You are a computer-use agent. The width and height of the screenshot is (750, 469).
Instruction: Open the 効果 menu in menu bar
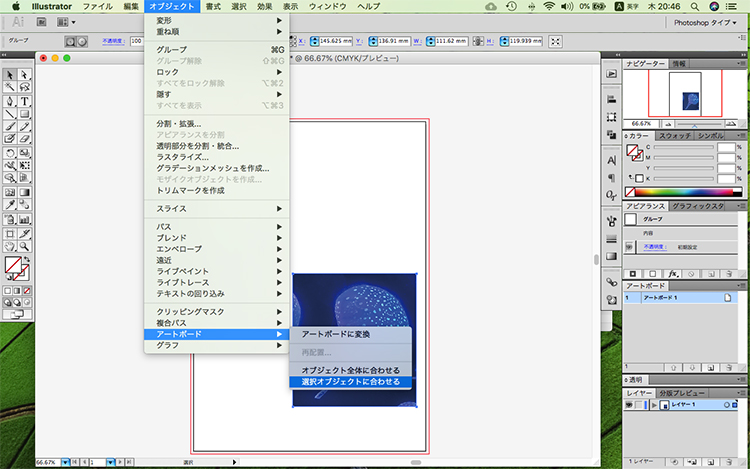click(x=263, y=6)
